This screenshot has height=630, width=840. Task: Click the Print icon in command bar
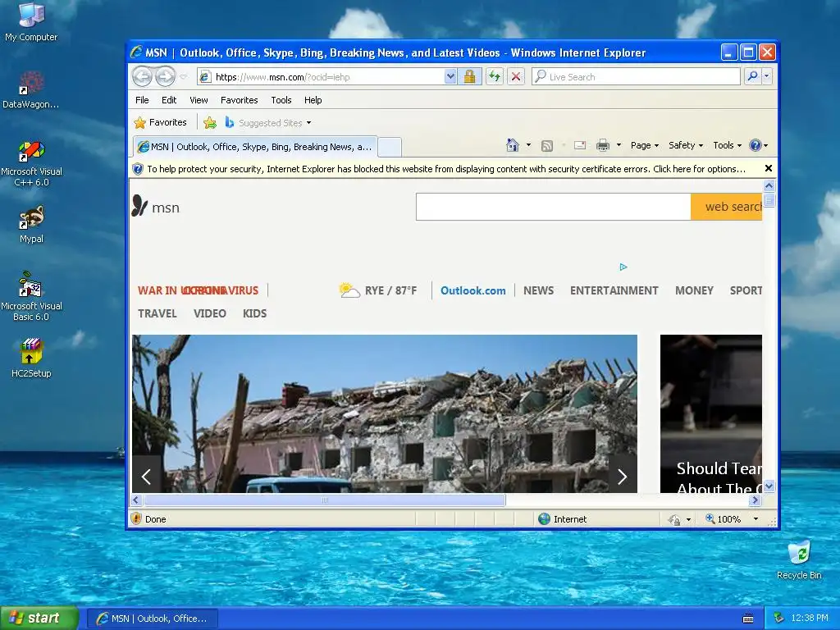(603, 145)
